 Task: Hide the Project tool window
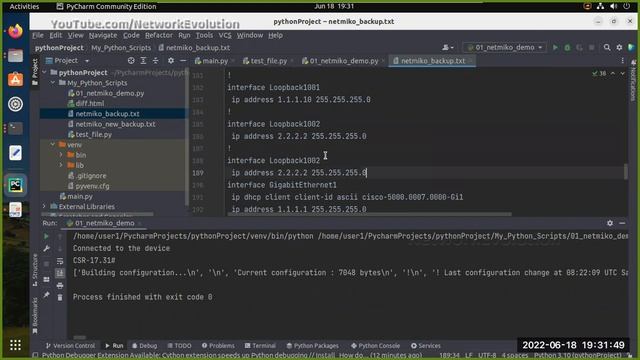point(183,61)
